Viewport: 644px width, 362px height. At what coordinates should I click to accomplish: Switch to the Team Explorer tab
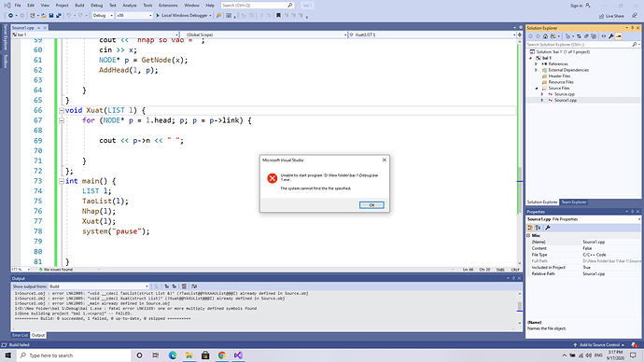[574, 202]
